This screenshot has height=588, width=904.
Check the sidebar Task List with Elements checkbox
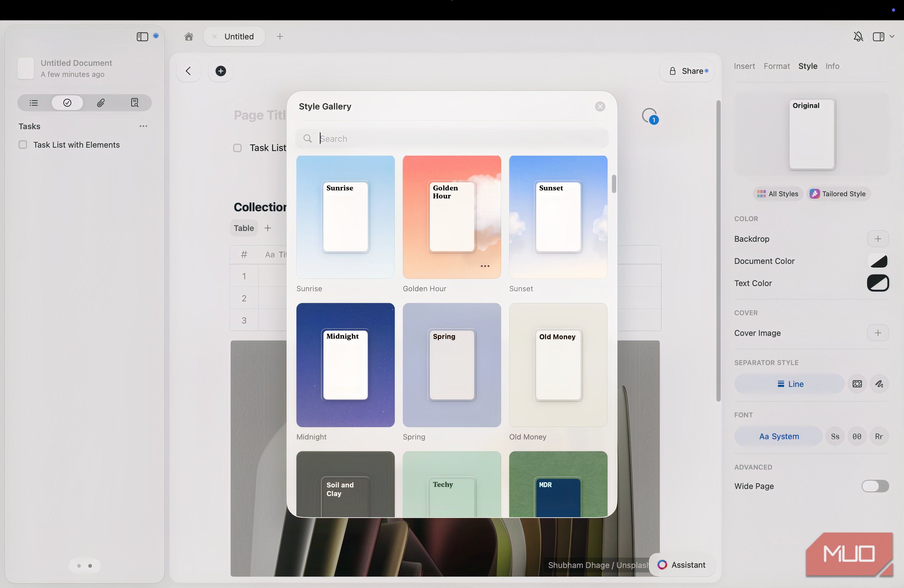(x=23, y=145)
